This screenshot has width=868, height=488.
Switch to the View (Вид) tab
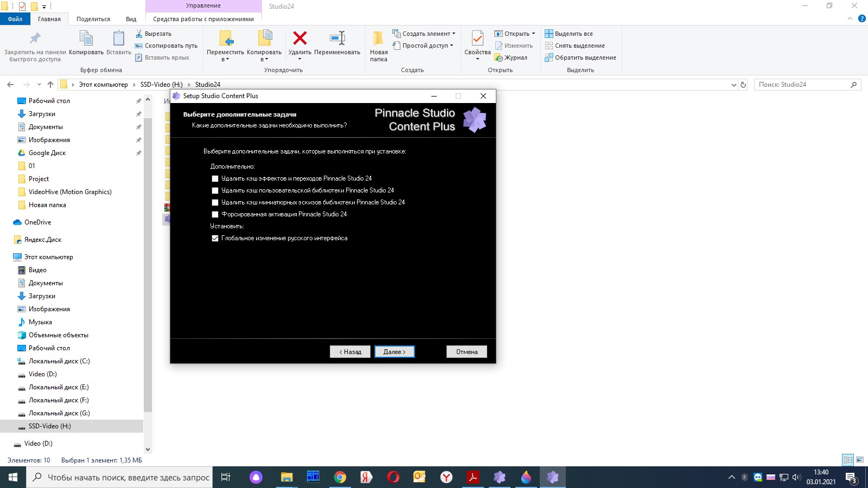(x=131, y=19)
